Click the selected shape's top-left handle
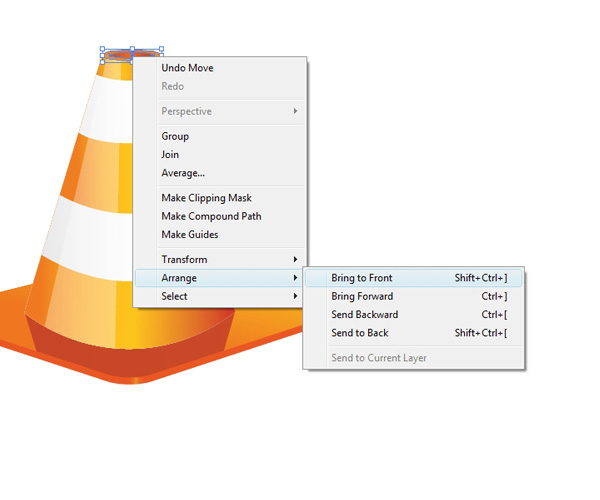The height and width of the screenshot is (500, 600). [x=102, y=49]
